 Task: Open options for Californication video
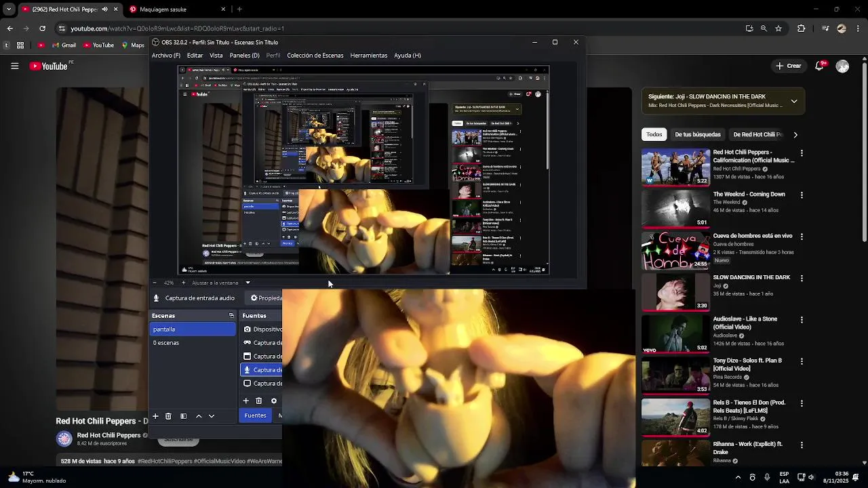(x=802, y=154)
